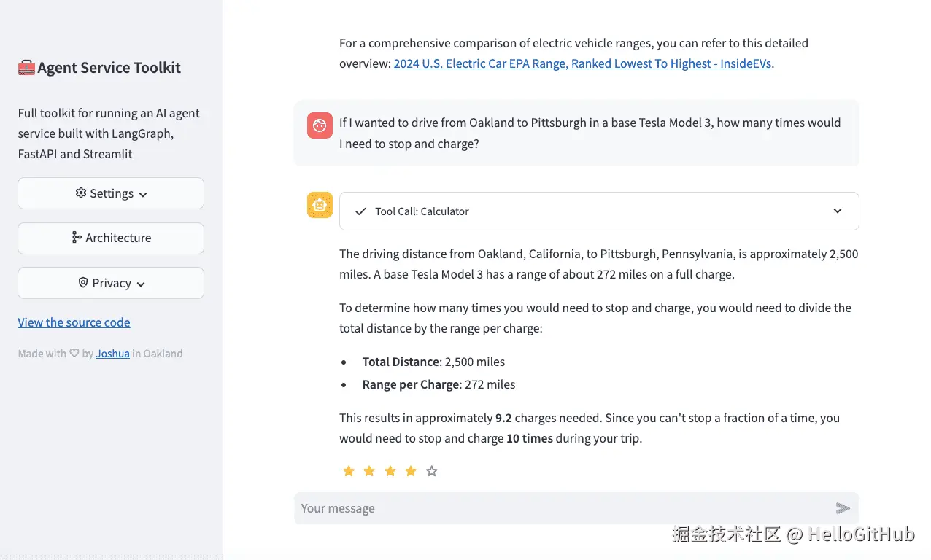Rate the response three stars
The height and width of the screenshot is (560, 931).
pyautogui.click(x=390, y=471)
